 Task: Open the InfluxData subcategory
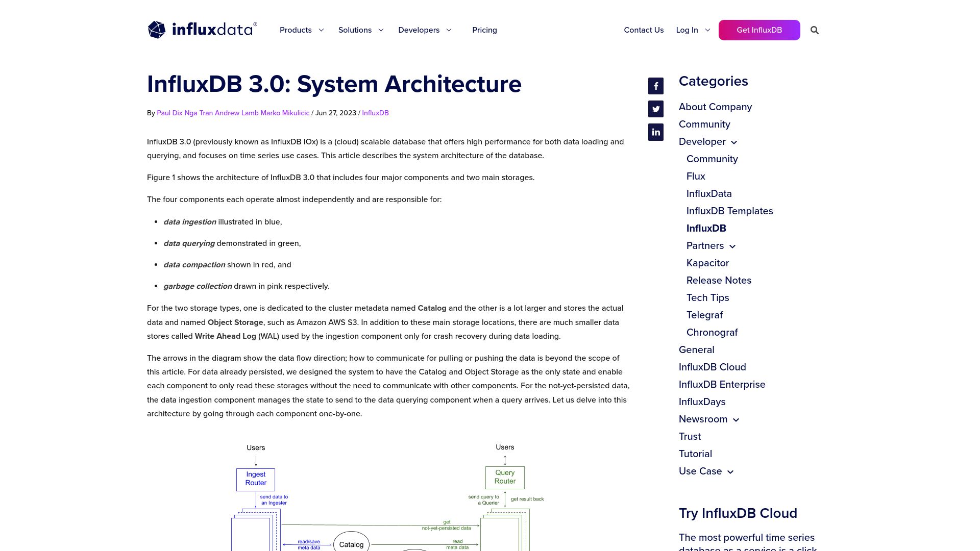(709, 193)
